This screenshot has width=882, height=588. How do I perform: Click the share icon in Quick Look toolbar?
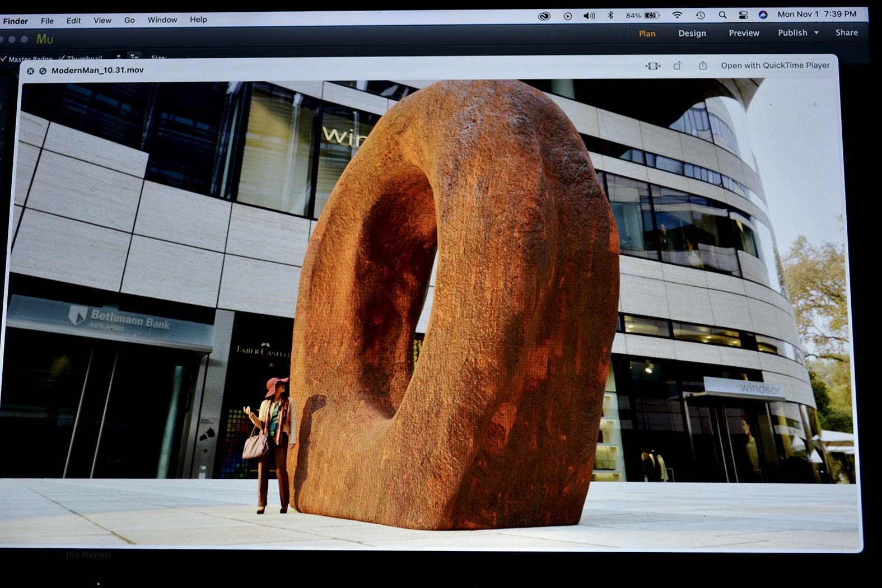click(x=702, y=66)
